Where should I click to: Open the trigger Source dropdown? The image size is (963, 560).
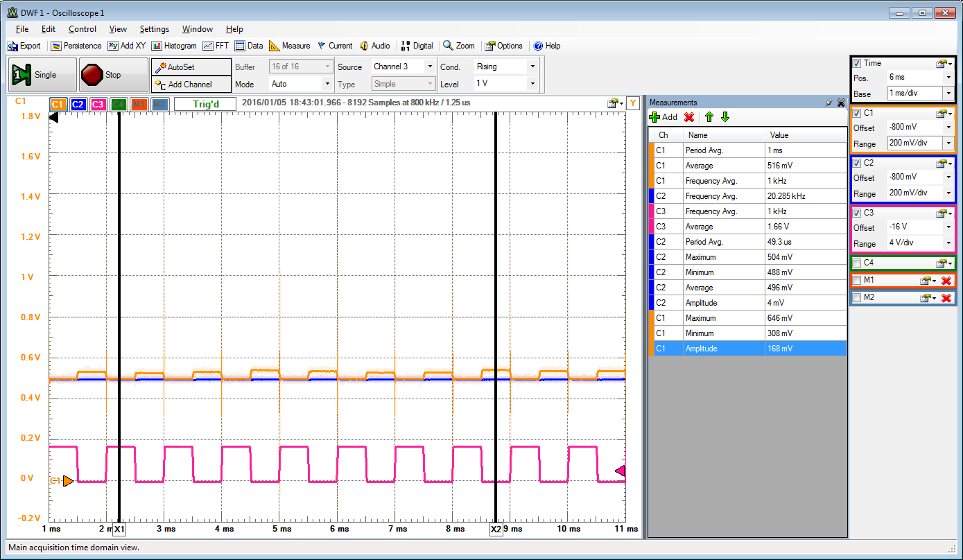tap(430, 67)
